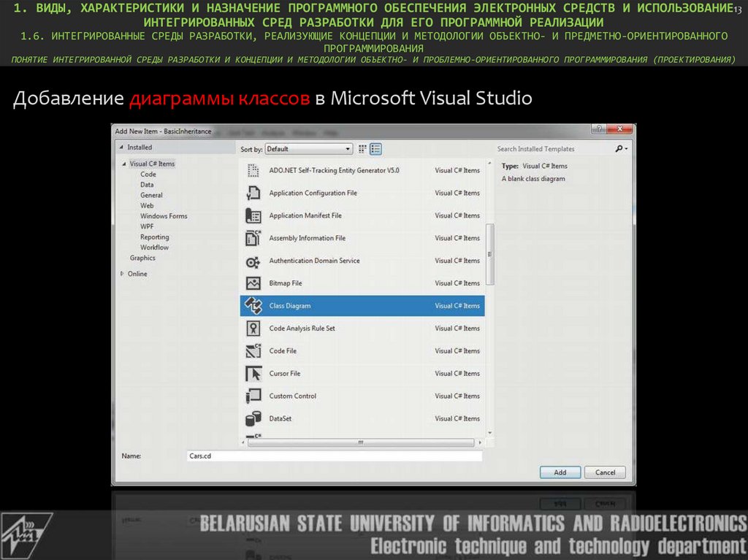Select the Data category

tap(147, 185)
